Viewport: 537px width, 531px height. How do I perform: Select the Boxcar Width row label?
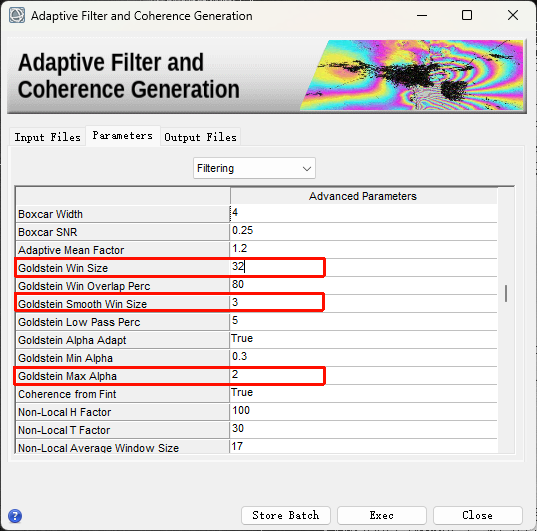[123, 214]
